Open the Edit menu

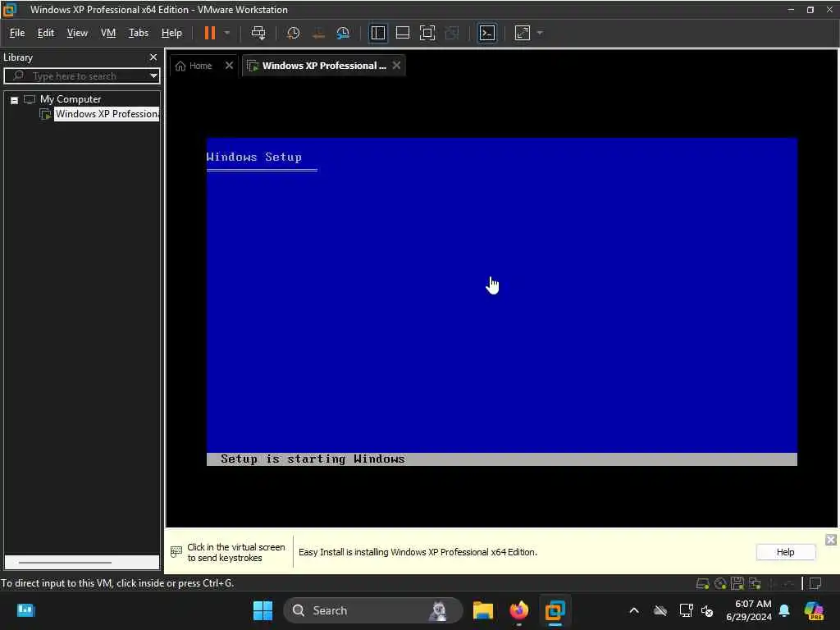pyautogui.click(x=46, y=33)
